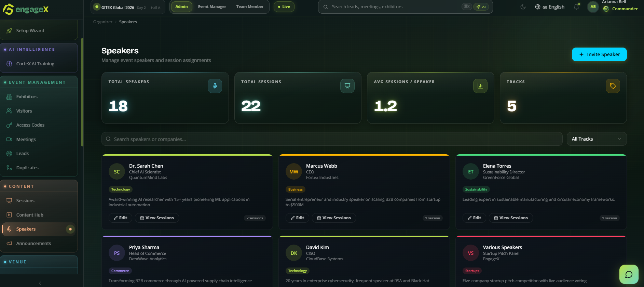
Task: Open the GB English language selector
Action: pyautogui.click(x=550, y=7)
